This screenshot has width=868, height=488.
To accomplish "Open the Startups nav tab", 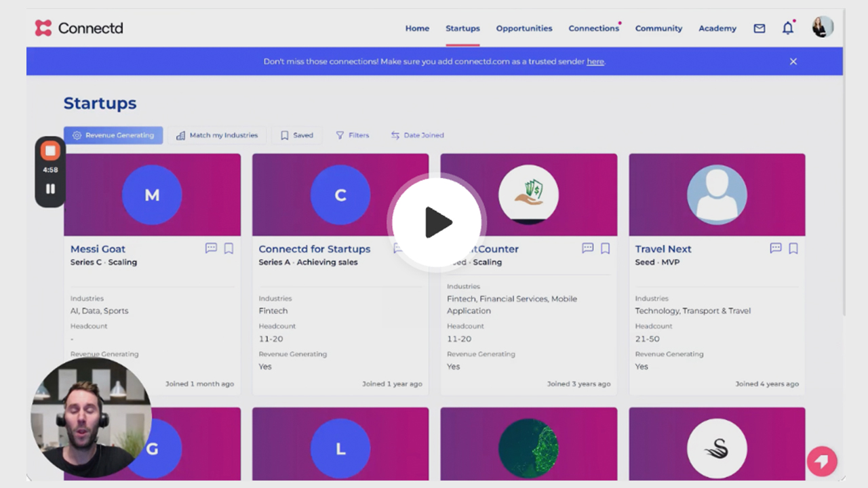I will [462, 28].
